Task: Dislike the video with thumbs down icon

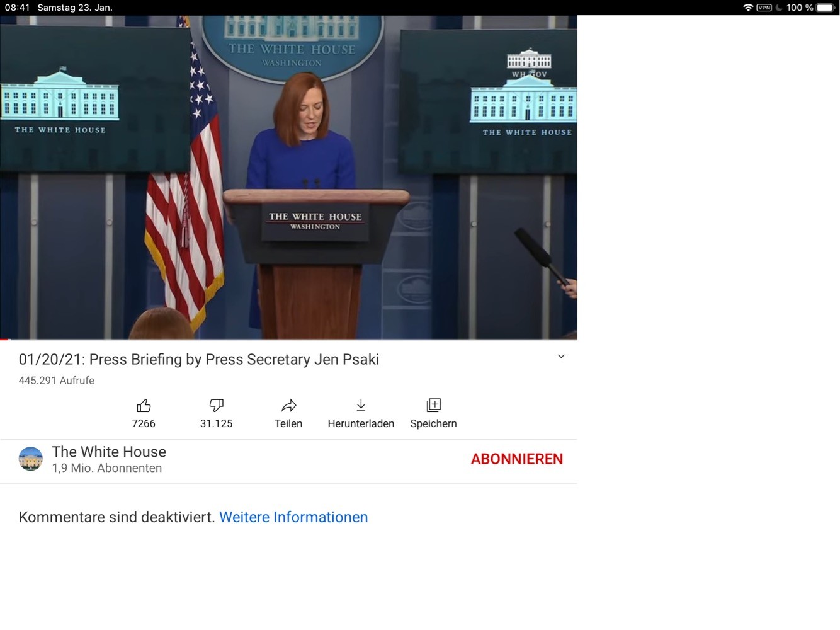Action: [x=217, y=406]
